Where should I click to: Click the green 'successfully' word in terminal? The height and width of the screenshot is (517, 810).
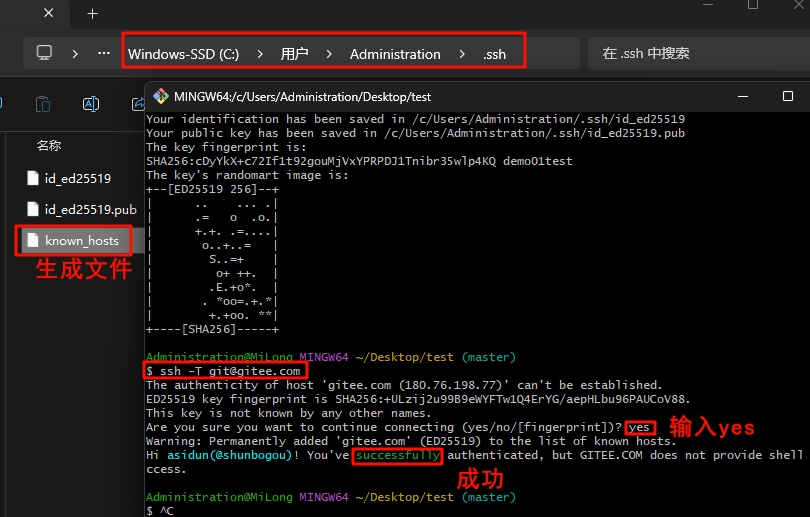click(x=398, y=455)
